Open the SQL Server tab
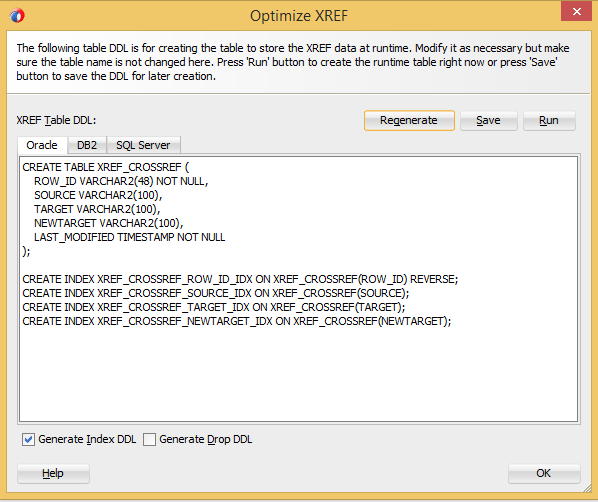Screen dimensions: 598x502 (143, 145)
